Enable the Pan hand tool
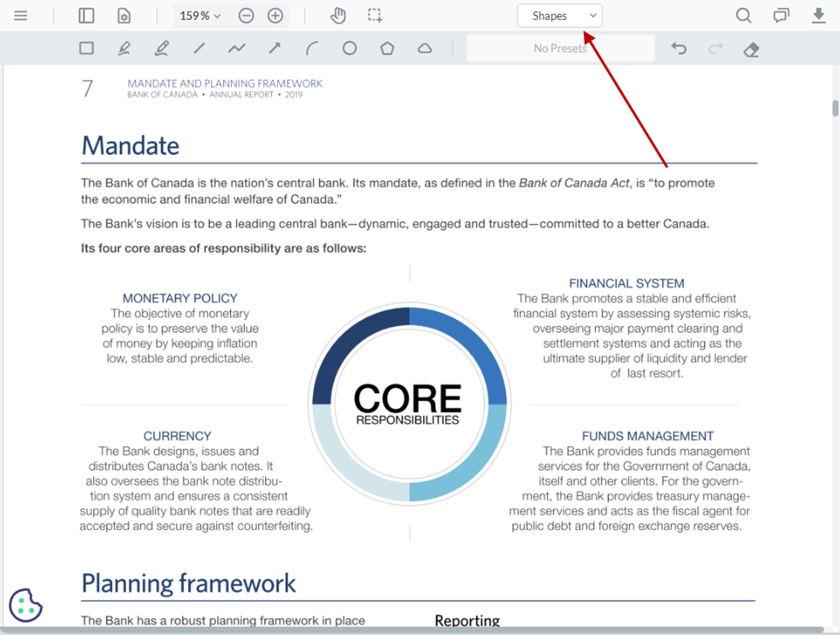840x635 pixels. coord(338,16)
